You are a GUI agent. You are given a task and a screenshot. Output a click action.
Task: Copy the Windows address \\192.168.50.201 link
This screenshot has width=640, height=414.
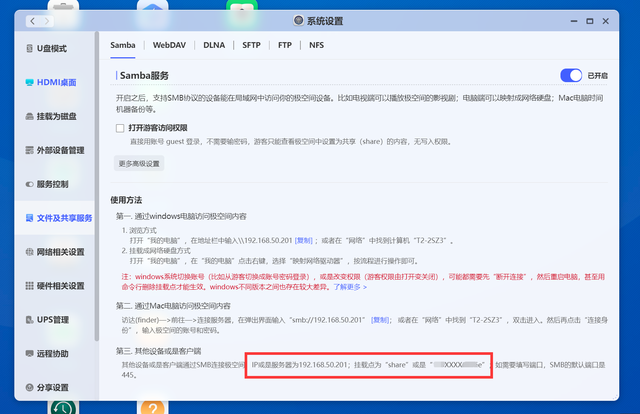[x=303, y=240]
